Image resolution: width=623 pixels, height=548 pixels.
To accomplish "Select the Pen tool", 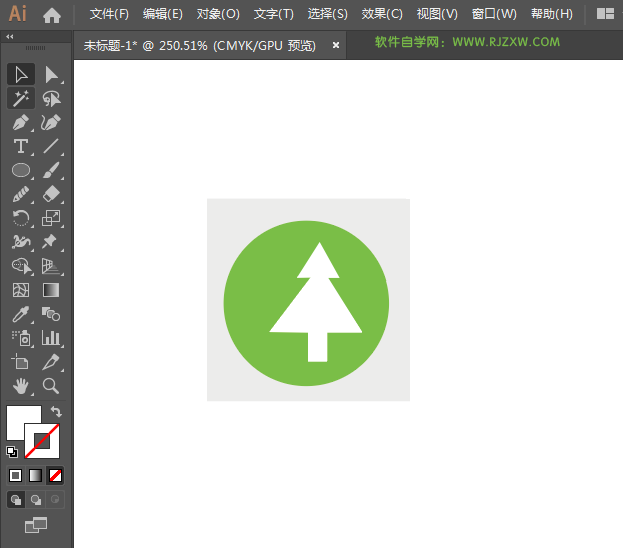I will point(21,122).
